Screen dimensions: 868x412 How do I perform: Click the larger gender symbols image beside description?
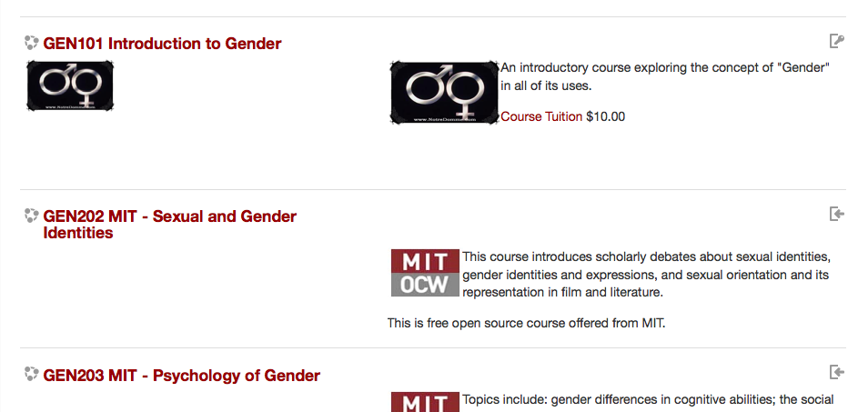[x=445, y=93]
